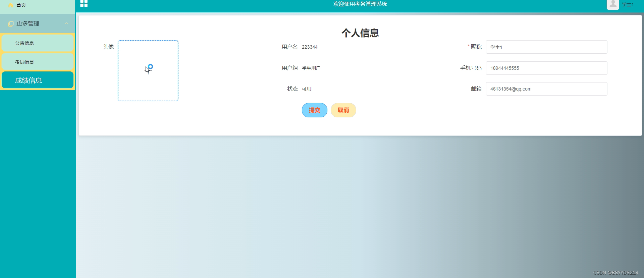
Task: Click the 更多管理 stacked-pages icon
Action: (x=11, y=24)
